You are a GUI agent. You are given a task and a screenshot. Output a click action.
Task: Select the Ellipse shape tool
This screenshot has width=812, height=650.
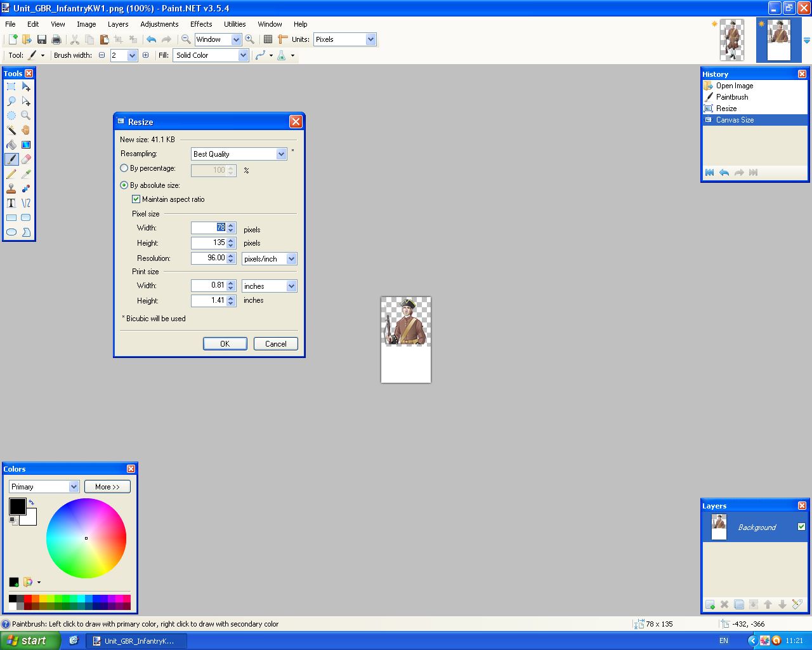(11, 232)
